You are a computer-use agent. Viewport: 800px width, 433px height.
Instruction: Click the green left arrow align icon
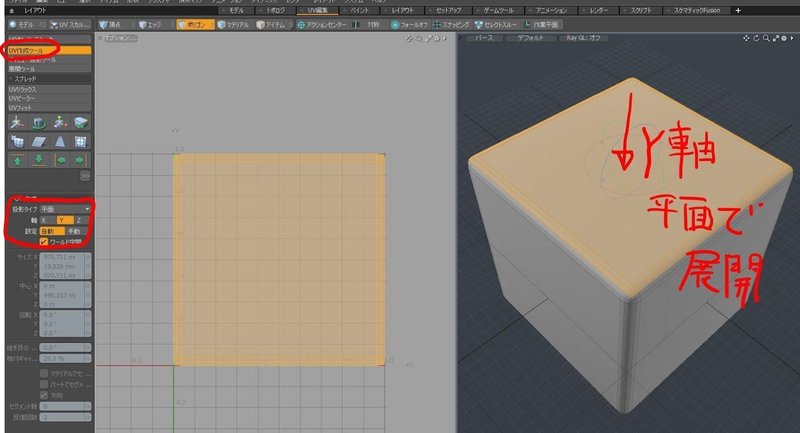pyautogui.click(x=61, y=160)
